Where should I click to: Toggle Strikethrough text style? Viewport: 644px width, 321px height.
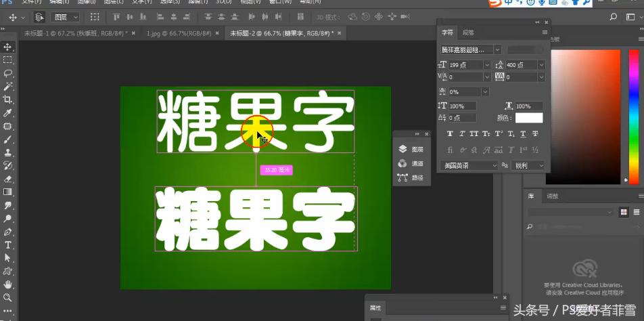[535, 134]
